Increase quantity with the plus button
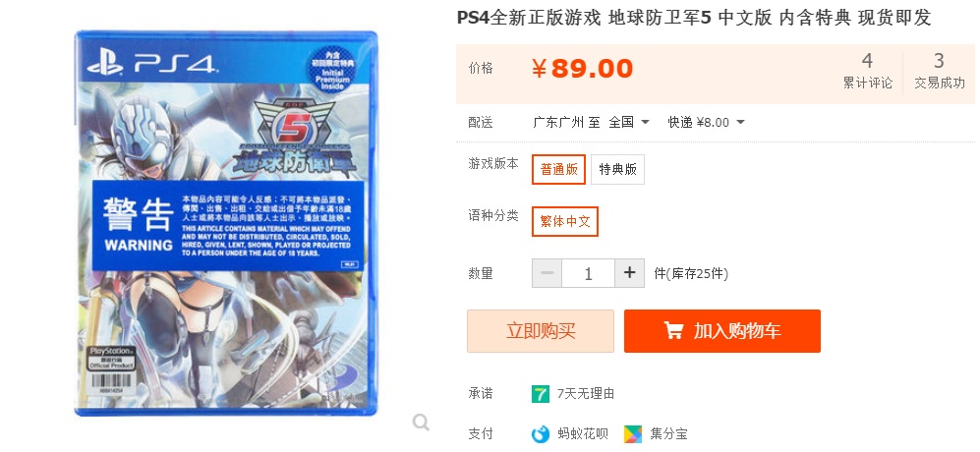Image resolution: width=980 pixels, height=452 pixels. (x=629, y=273)
